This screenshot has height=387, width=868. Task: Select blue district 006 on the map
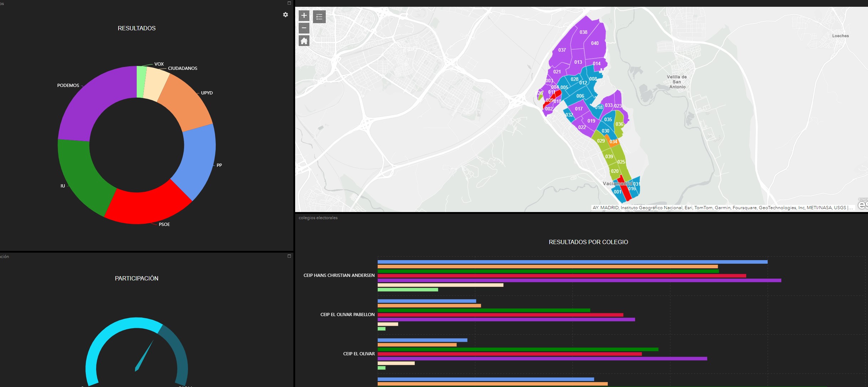coord(580,96)
